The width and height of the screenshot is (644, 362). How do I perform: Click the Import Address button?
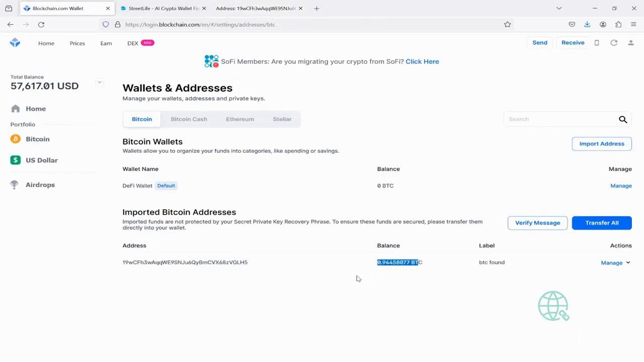click(602, 144)
